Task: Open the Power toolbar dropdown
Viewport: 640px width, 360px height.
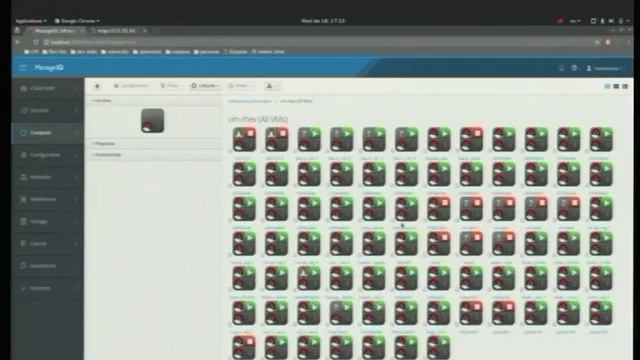Action: point(240,86)
